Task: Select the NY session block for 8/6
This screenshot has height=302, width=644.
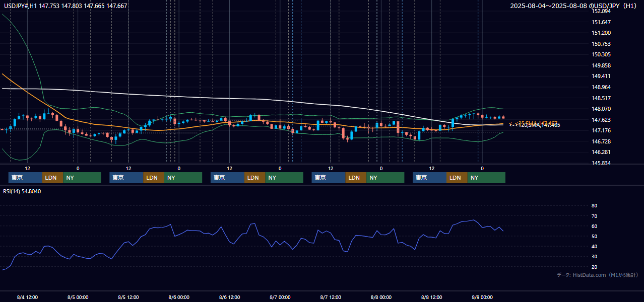Action: [x=284, y=178]
